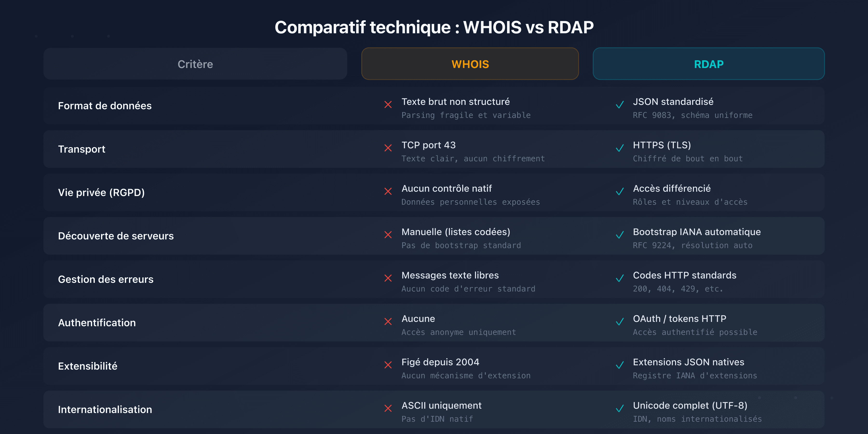
Task: Click the 'Critère' header button
Action: (195, 64)
